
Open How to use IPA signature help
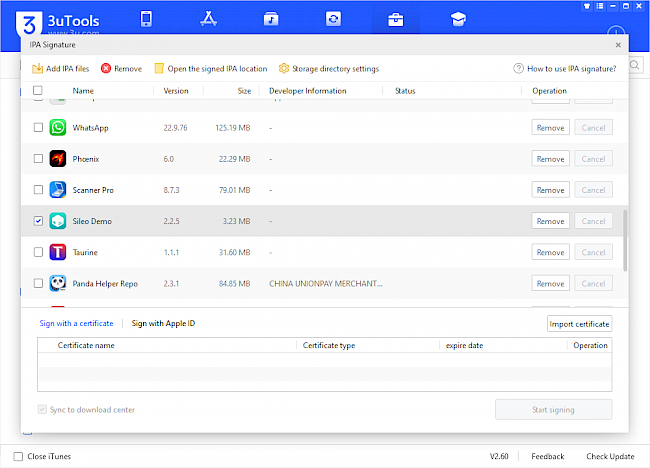[x=565, y=68]
